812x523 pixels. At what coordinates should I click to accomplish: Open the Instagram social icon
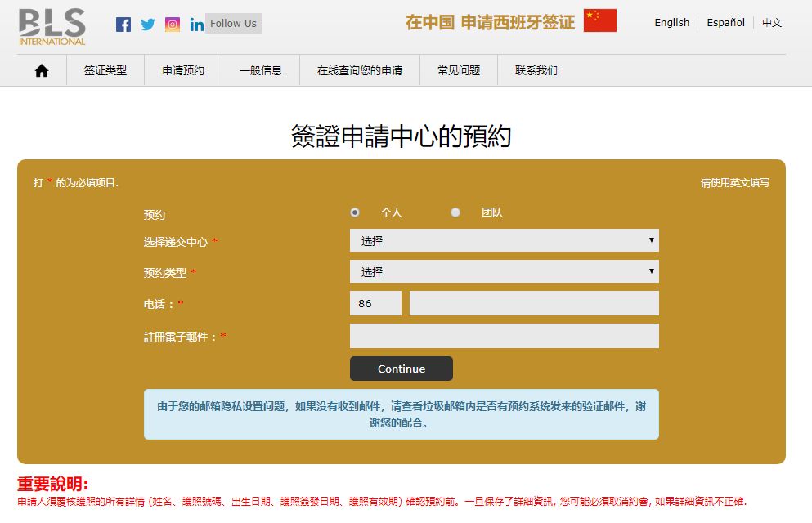click(173, 25)
